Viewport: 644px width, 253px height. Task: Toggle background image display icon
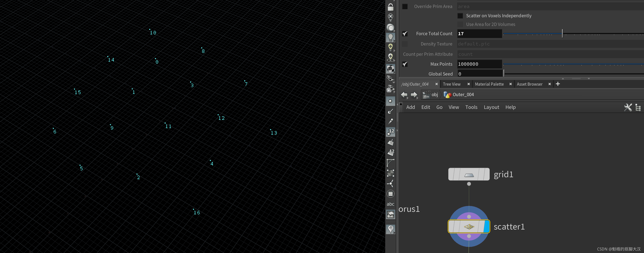click(390, 215)
